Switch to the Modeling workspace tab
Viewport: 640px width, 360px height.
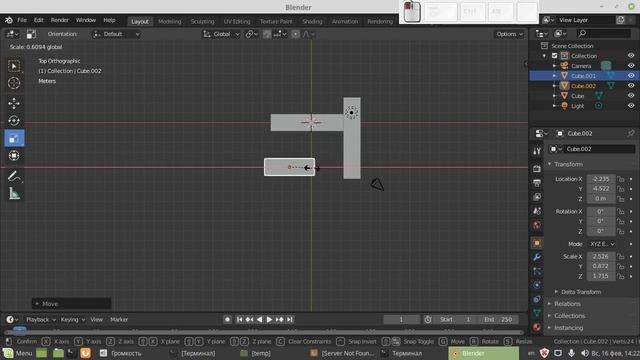169,21
